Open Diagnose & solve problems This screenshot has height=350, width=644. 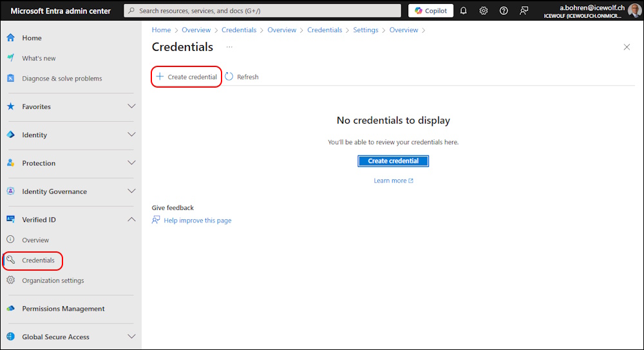(62, 78)
